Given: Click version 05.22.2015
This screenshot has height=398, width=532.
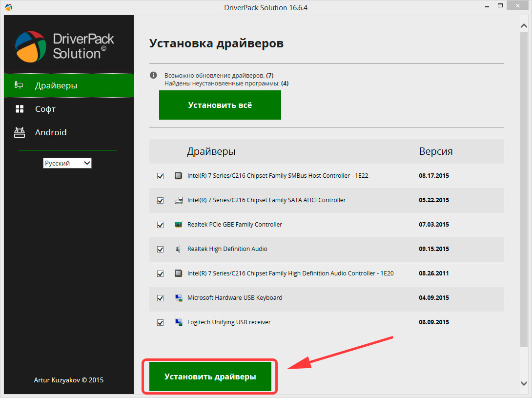Looking at the screenshot, I should pyautogui.click(x=433, y=200).
